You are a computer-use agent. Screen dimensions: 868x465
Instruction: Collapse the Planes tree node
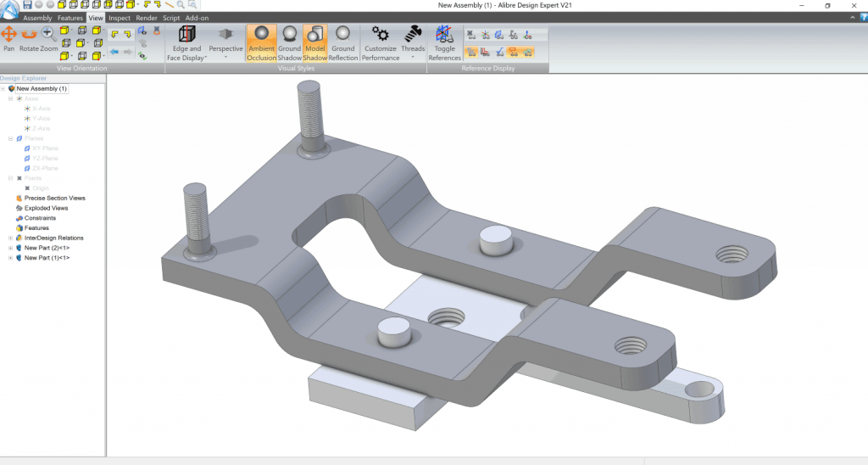pos(11,138)
